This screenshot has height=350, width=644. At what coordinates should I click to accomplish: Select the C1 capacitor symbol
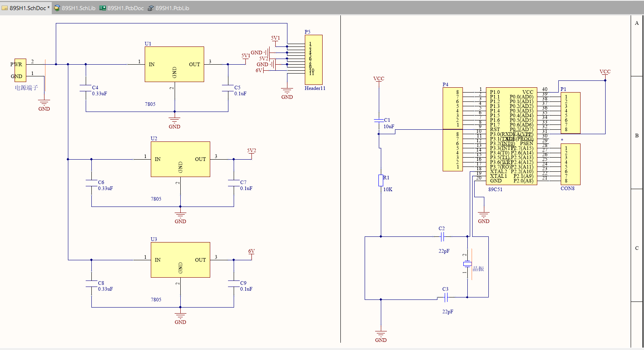pyautogui.click(x=379, y=120)
